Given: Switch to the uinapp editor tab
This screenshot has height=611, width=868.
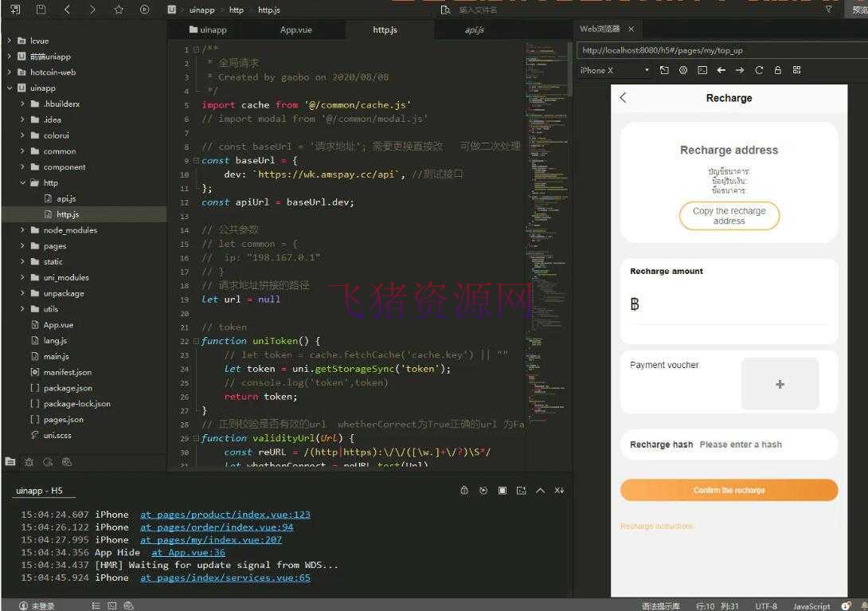Looking at the screenshot, I should click(x=208, y=30).
